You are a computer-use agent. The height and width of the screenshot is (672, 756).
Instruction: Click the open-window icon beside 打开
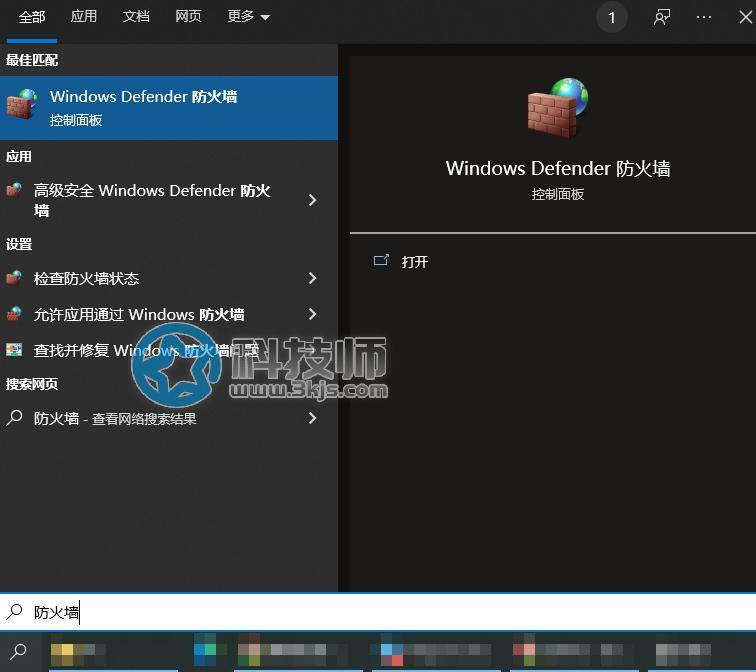[381, 260]
